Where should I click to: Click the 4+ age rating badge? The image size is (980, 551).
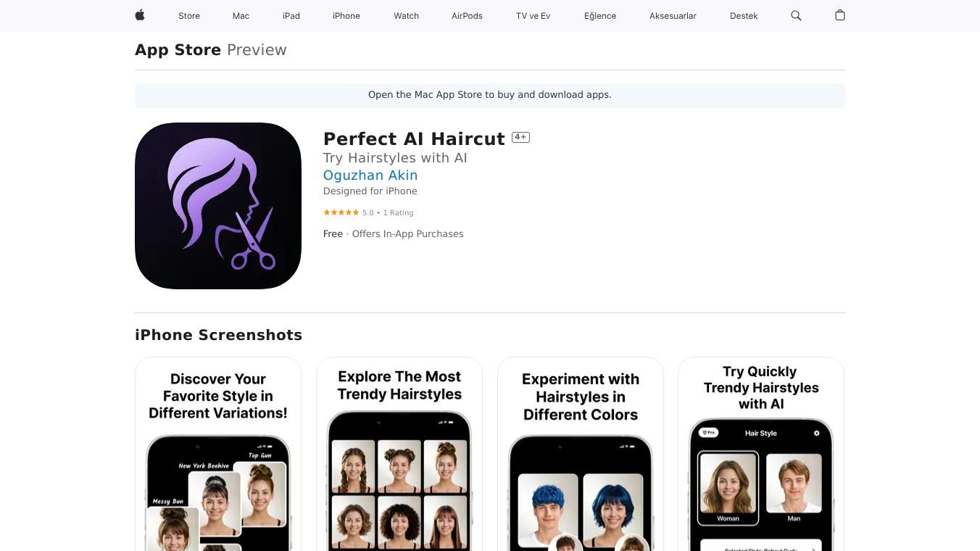[520, 137]
